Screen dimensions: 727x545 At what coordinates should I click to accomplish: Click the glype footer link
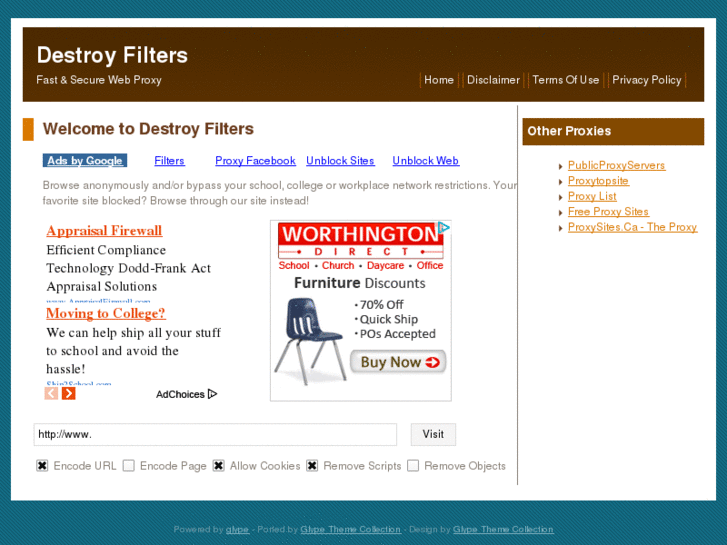coord(237,529)
